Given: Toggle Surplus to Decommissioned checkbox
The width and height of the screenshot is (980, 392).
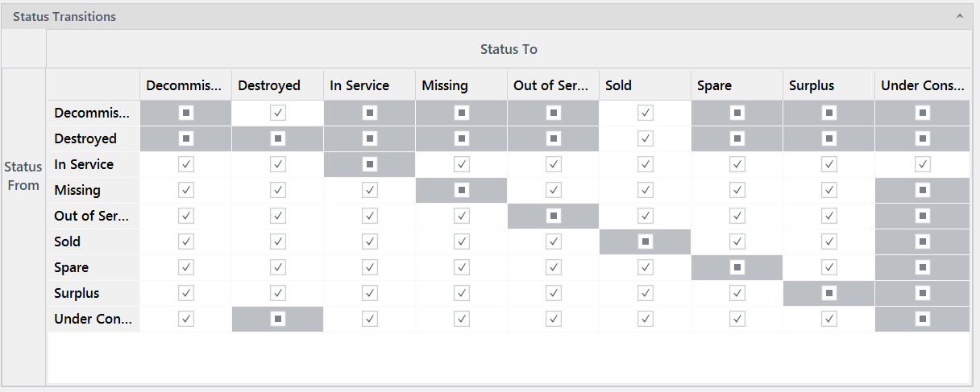Looking at the screenshot, I should point(186,293).
